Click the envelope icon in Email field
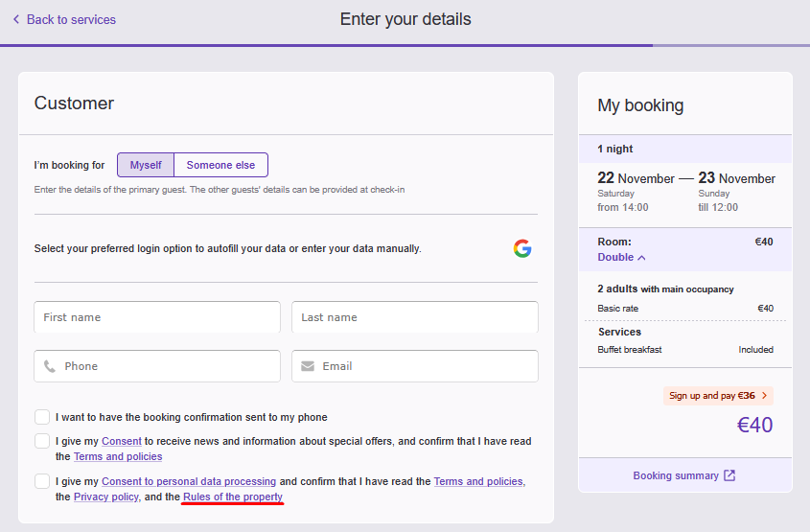This screenshot has width=810, height=532. [x=308, y=366]
